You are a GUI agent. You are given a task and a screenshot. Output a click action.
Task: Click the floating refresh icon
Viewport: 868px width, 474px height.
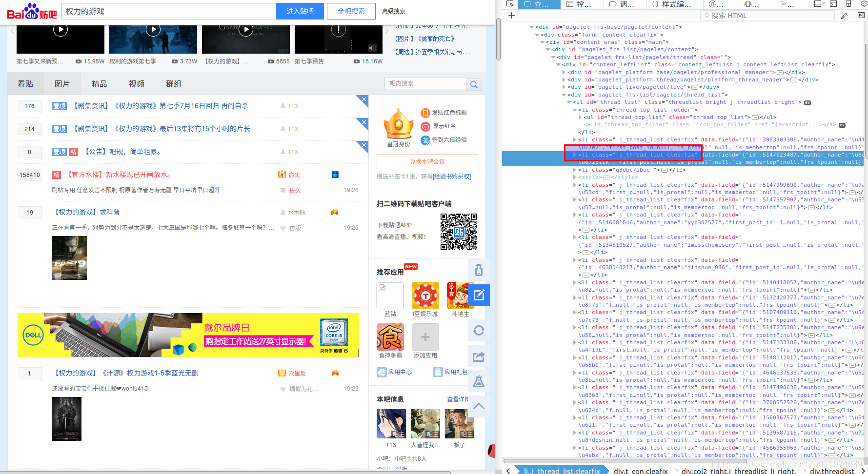(x=479, y=330)
